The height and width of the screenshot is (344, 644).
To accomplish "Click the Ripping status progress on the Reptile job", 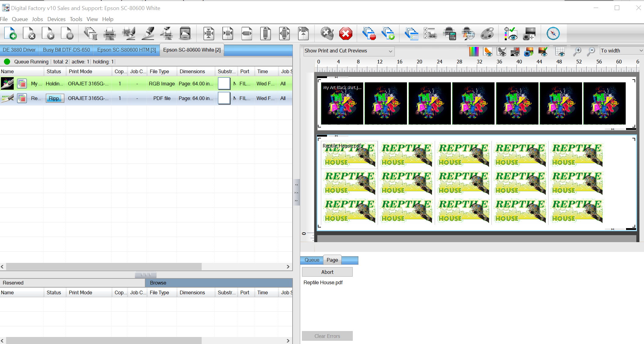I will pyautogui.click(x=55, y=98).
